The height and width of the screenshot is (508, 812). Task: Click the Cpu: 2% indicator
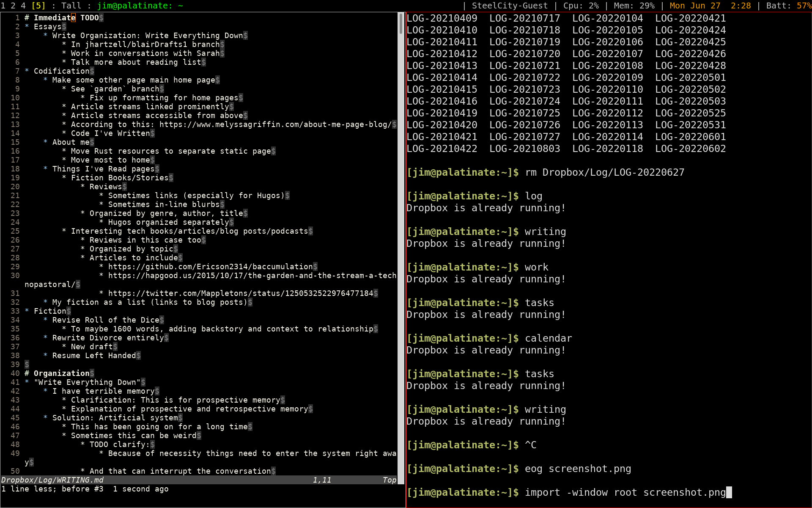click(x=581, y=6)
